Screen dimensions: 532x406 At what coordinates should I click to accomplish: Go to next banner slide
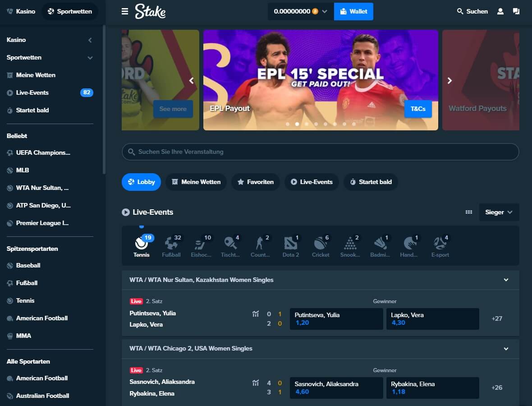tap(449, 80)
